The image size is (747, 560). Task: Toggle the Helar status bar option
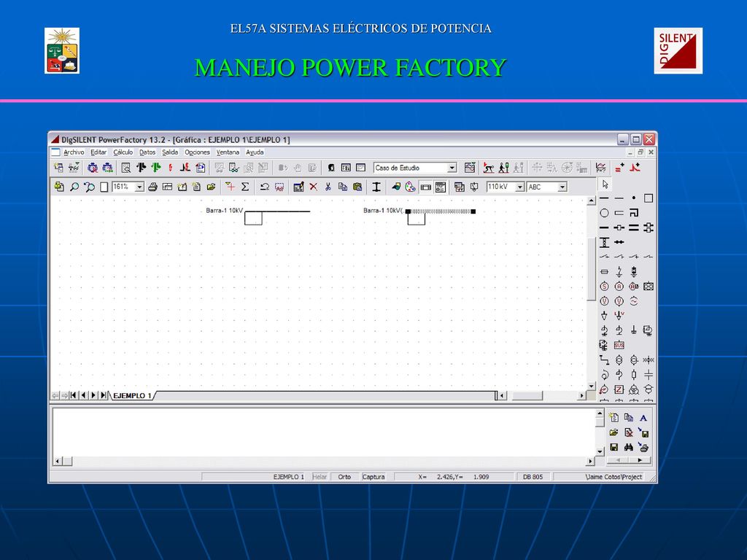tap(320, 477)
